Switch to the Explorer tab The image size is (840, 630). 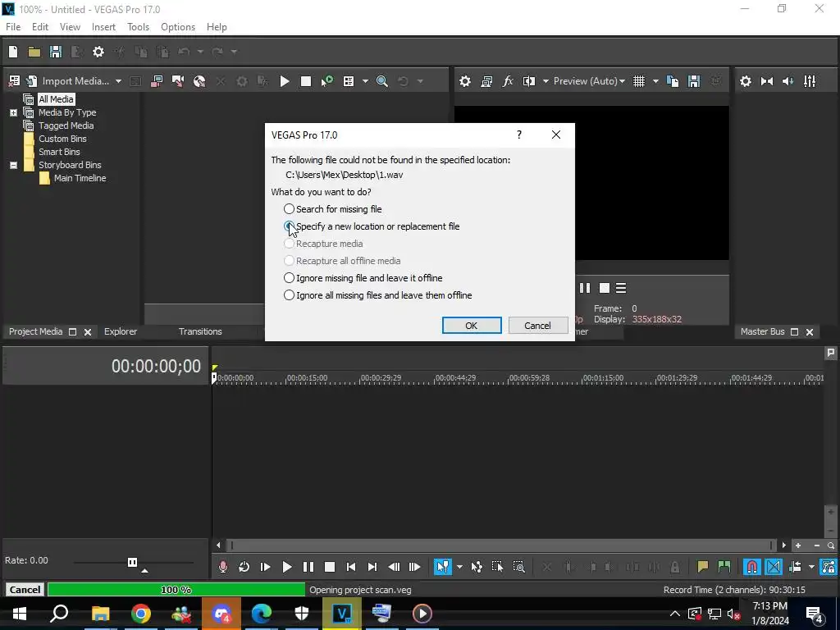[121, 331]
